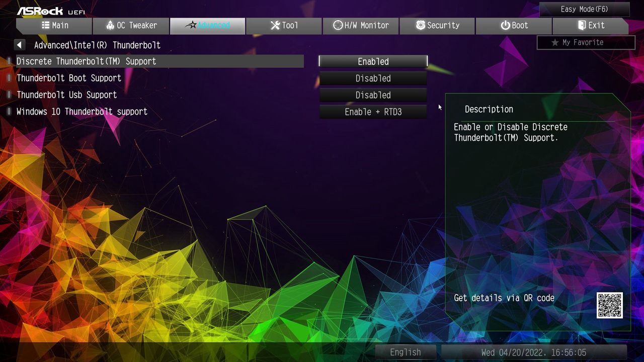This screenshot has width=644, height=362.
Task: Switch to the Advanced tab
Action: pos(208,25)
